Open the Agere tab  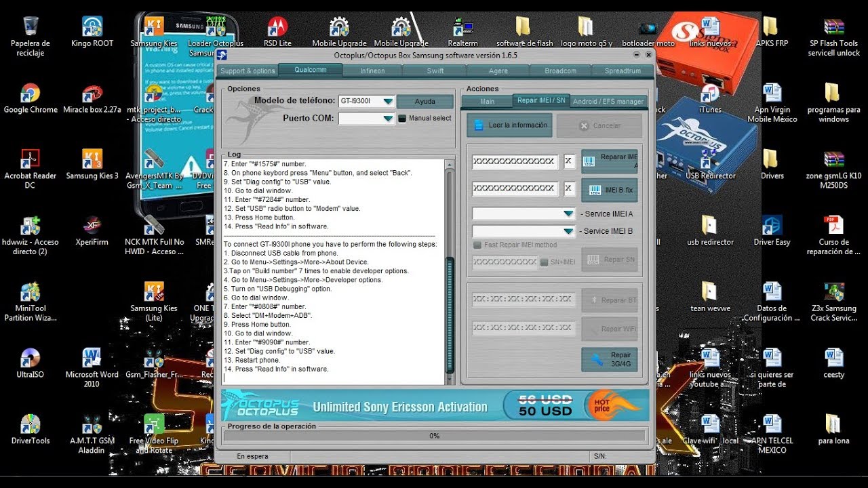pos(498,70)
